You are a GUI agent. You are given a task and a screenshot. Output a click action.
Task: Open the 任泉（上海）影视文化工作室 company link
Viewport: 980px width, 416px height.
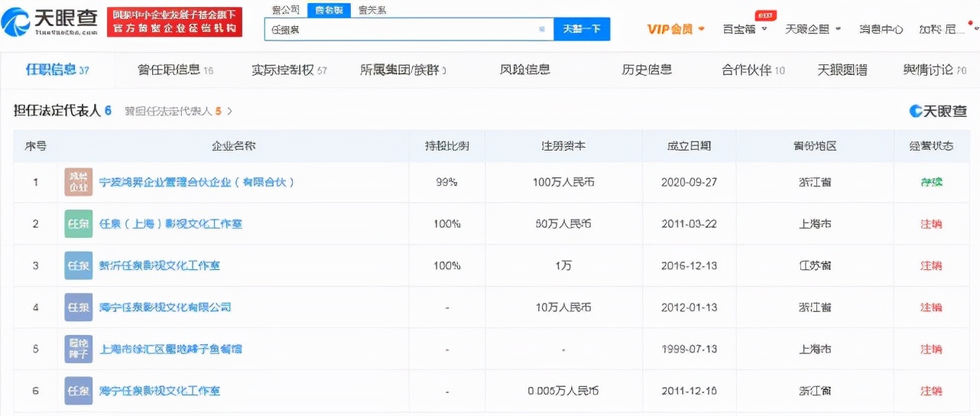(170, 224)
